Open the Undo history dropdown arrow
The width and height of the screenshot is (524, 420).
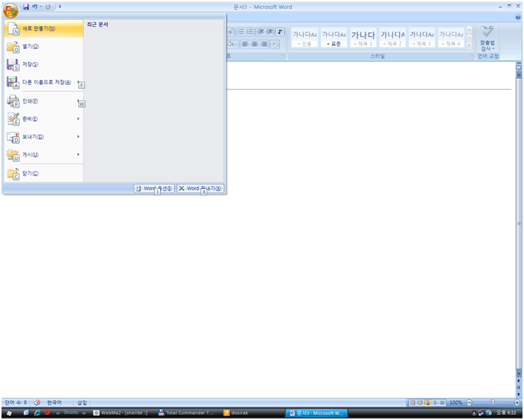click(x=41, y=7)
